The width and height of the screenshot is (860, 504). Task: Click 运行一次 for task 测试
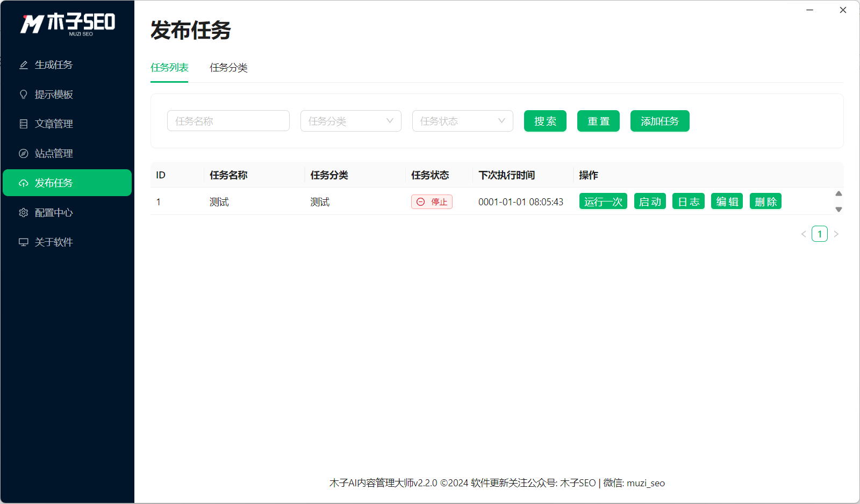(603, 201)
